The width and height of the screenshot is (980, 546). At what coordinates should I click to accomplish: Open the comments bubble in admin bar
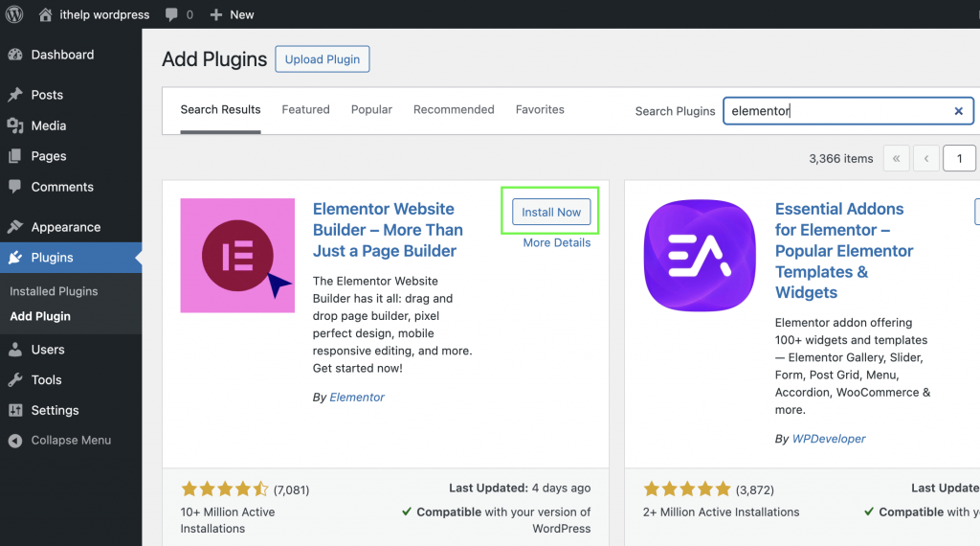coord(171,14)
